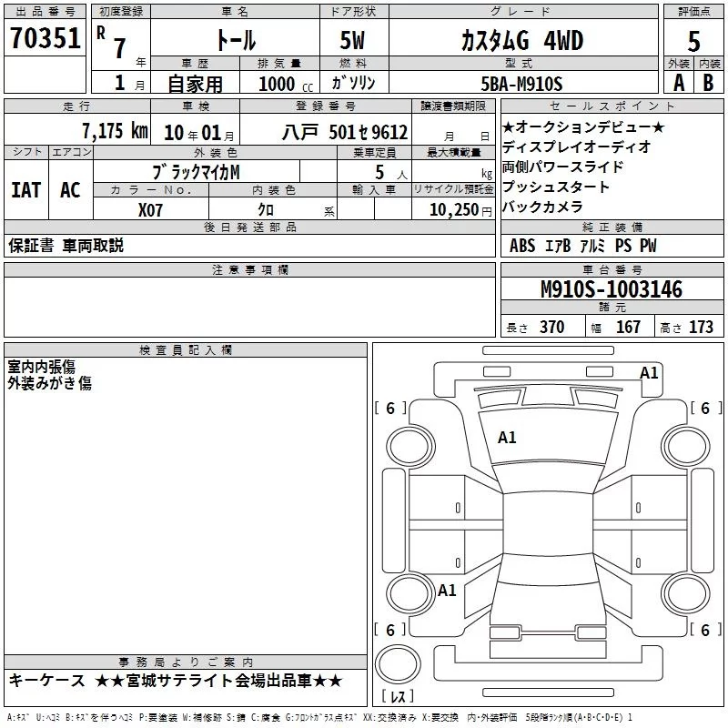Select recycle deposit 10,250円

pos(460,210)
